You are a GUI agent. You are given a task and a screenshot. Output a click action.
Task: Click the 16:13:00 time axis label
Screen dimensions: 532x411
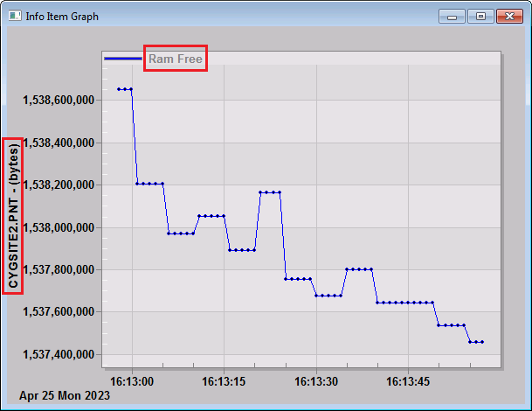tap(132, 381)
